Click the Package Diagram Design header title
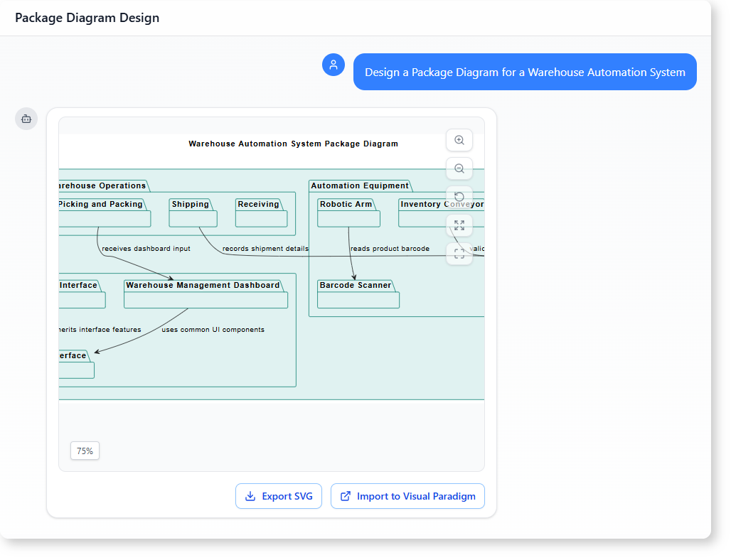This screenshot has height=560, width=731. tap(87, 18)
